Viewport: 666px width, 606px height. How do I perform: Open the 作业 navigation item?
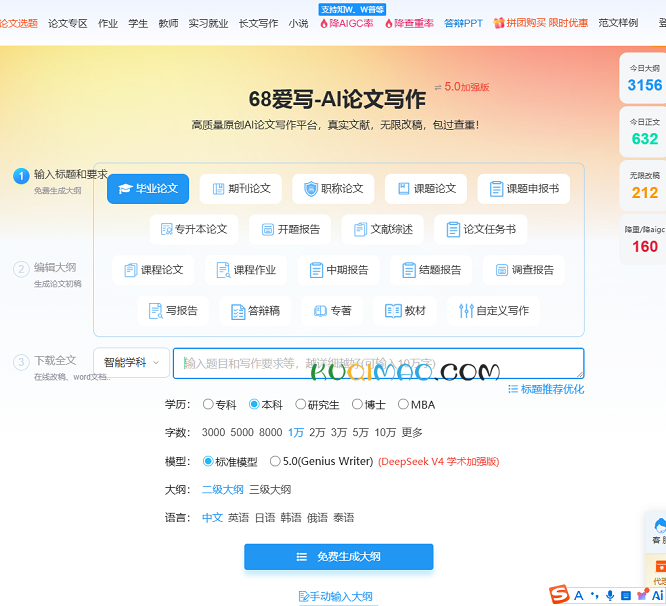(x=108, y=23)
